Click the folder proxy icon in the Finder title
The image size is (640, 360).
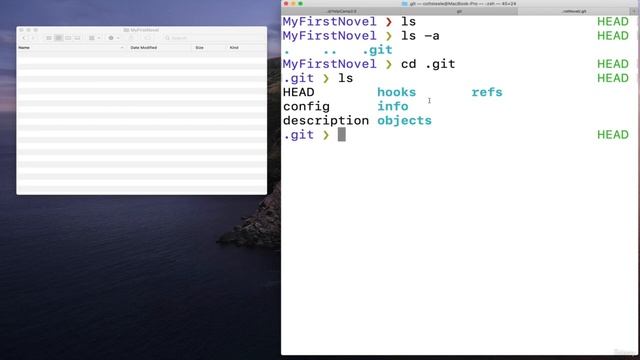(x=126, y=30)
